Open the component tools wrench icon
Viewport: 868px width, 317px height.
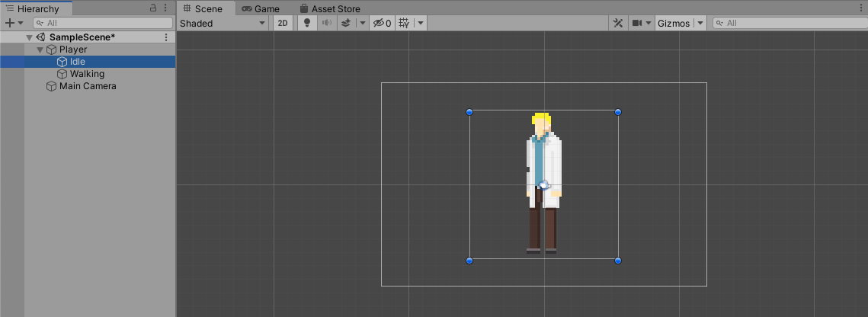pyautogui.click(x=618, y=23)
